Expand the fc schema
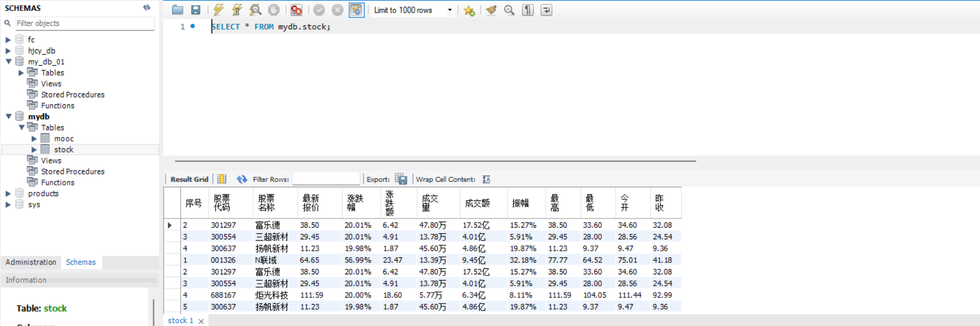This screenshot has width=980, height=326. (8, 40)
